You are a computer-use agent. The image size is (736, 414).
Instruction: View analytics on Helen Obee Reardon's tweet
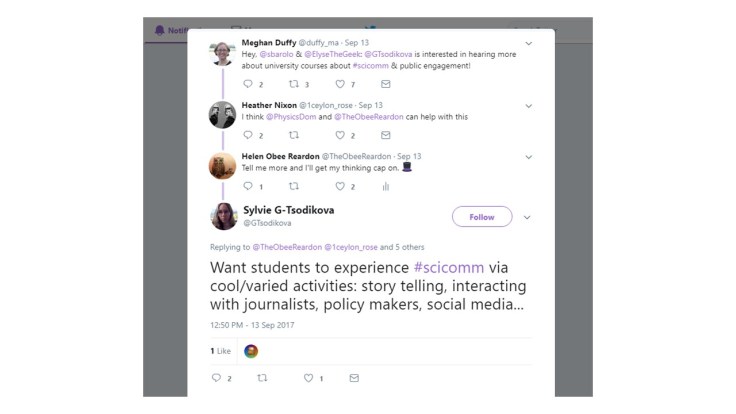pyautogui.click(x=385, y=186)
